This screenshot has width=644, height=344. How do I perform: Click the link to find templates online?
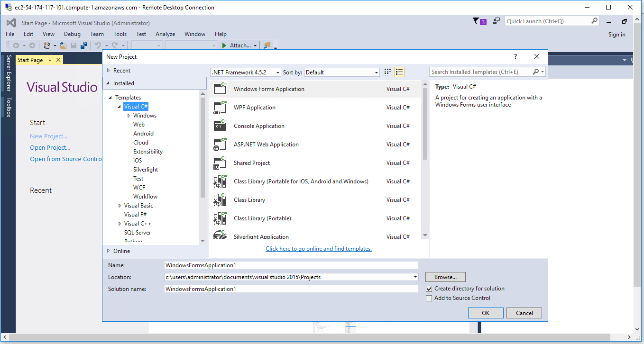point(318,249)
